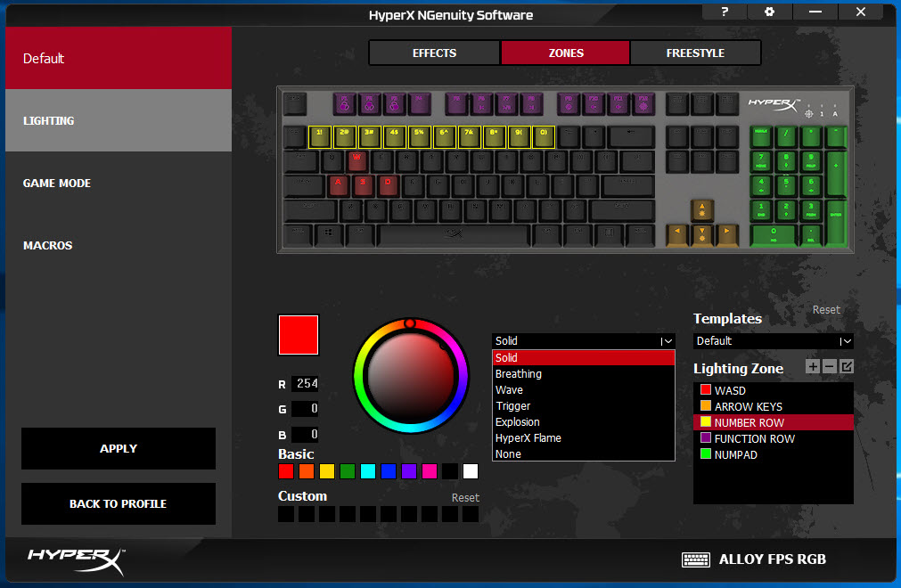Image resolution: width=901 pixels, height=588 pixels.
Task: Select the green numpad 5 key
Action: [x=786, y=186]
